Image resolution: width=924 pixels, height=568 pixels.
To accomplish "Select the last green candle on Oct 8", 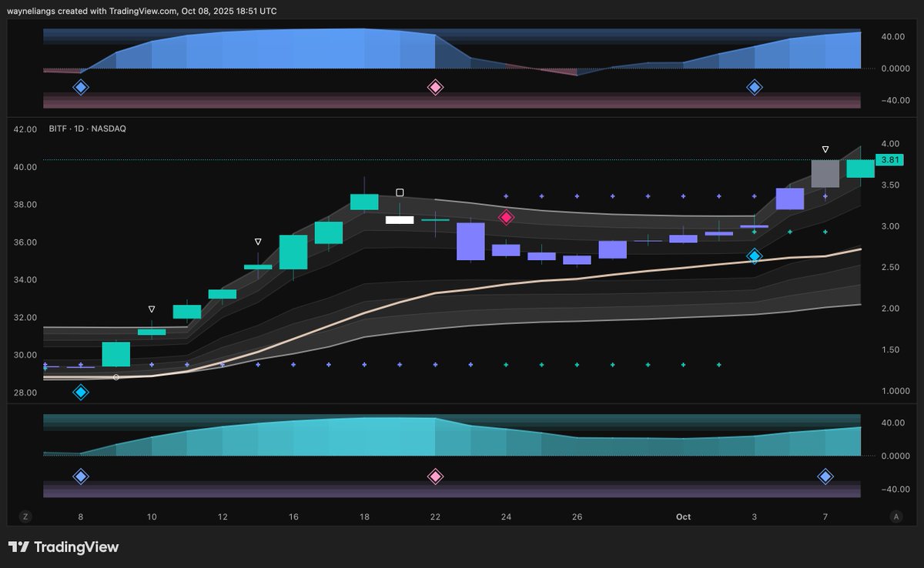I will click(x=861, y=169).
